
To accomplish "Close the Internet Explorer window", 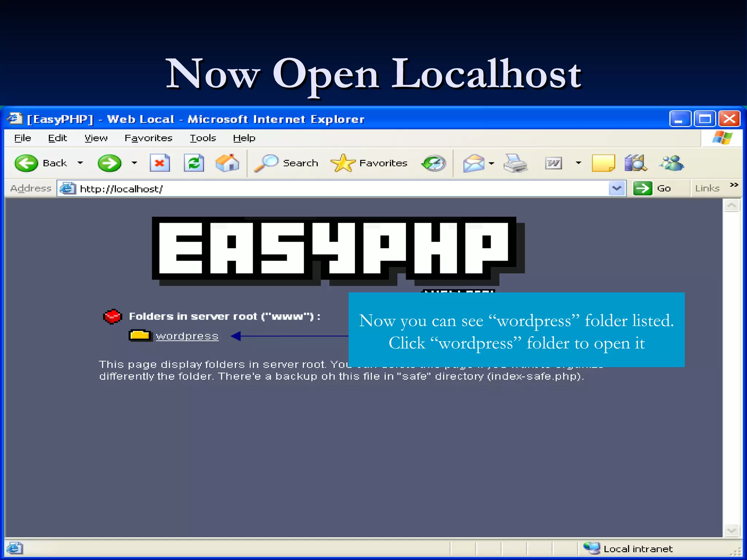I will (x=729, y=119).
